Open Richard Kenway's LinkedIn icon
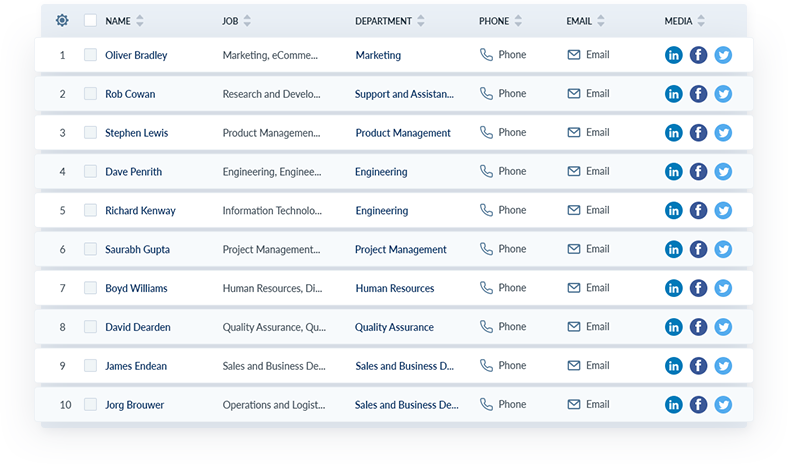Viewport: 788px width, 464px height. click(673, 210)
